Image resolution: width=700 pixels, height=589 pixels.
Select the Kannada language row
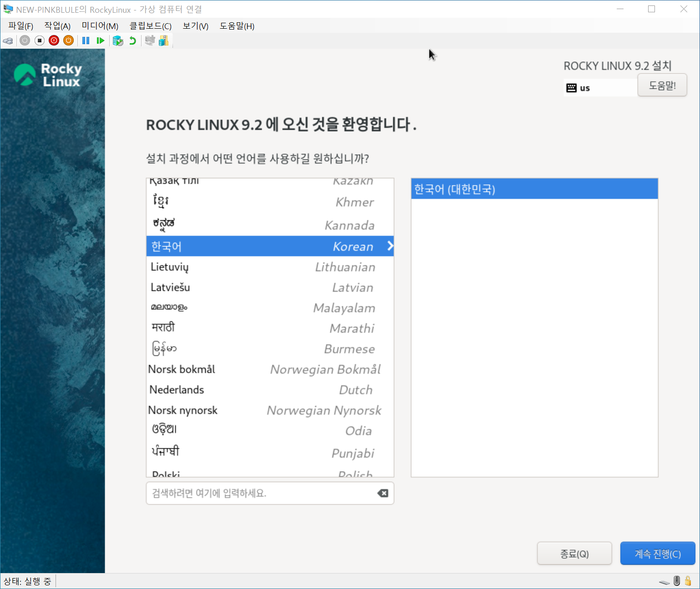(270, 224)
